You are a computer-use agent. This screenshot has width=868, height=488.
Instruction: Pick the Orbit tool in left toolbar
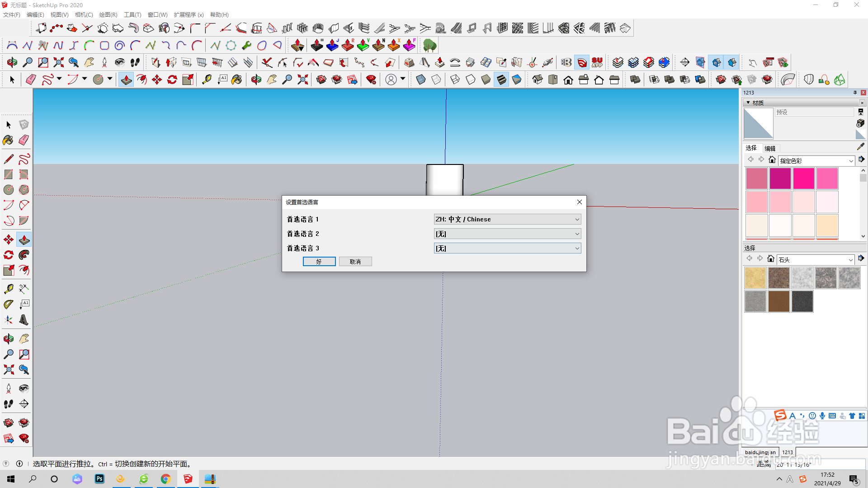tap(8, 338)
